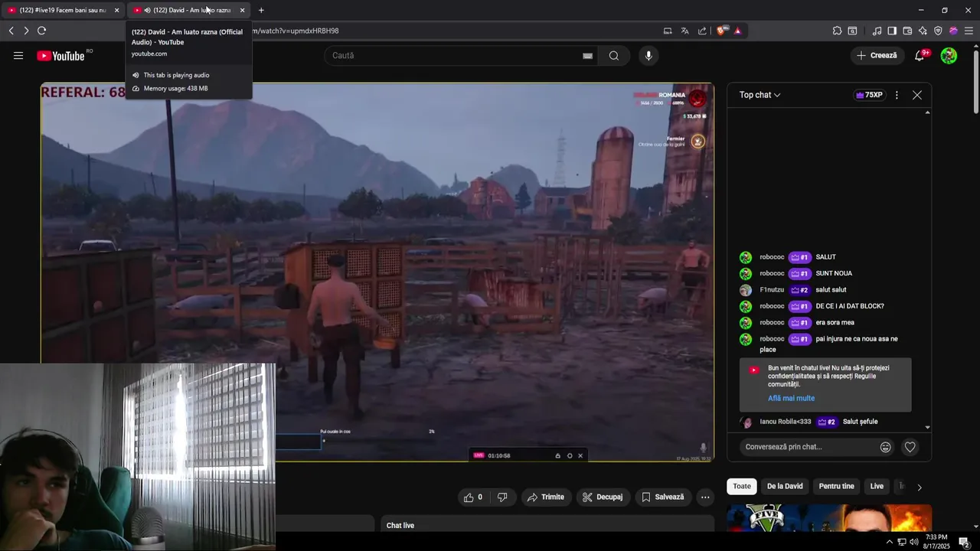Select the Toate filter chip
This screenshot has height=551, width=980.
pyautogui.click(x=742, y=486)
